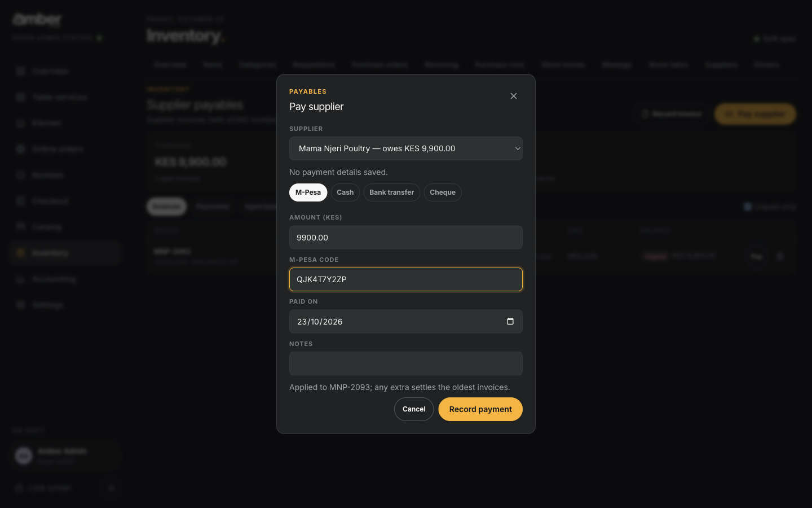This screenshot has height=508, width=812.
Task: Click the 'Pay supplier' dialog heading
Action: tap(316, 107)
